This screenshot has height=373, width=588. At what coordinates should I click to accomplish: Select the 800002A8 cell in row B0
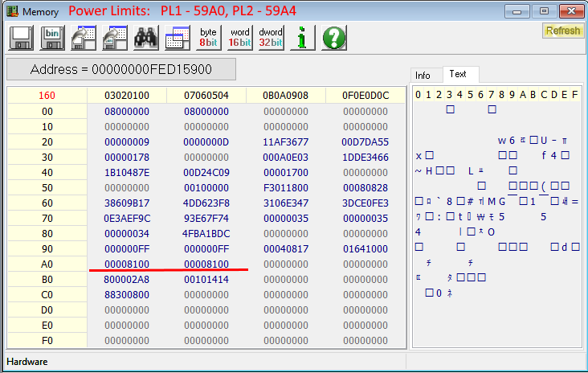click(x=127, y=279)
